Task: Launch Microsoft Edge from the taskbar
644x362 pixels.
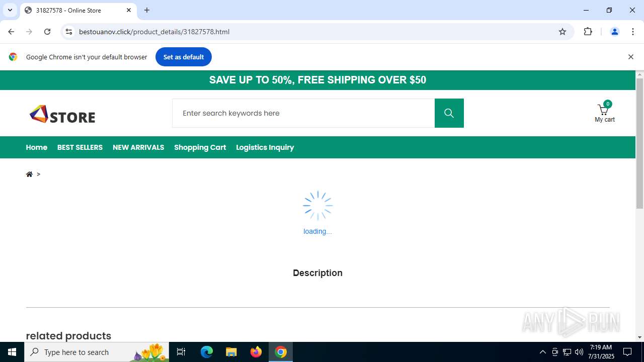Action: click(207, 352)
